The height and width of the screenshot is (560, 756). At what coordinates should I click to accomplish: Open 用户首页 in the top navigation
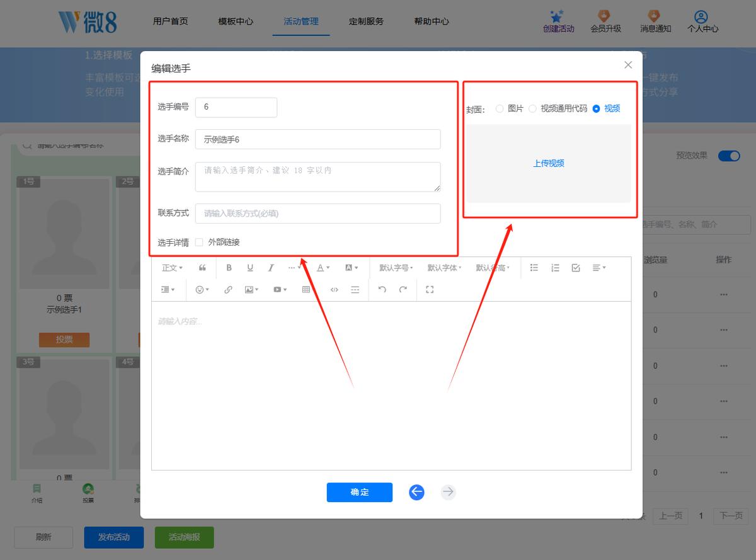click(170, 21)
